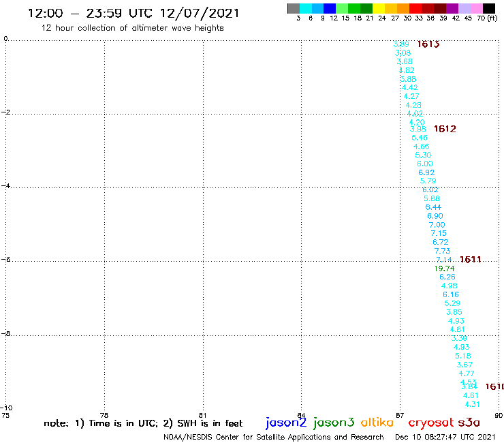Viewport: 504px width, 443px height.
Task: Click the 4.77 wave height value
Action: point(467,373)
